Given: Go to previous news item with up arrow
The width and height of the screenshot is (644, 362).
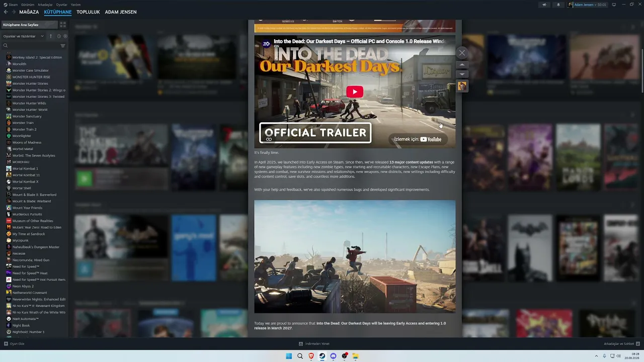Looking at the screenshot, I should tap(462, 65).
